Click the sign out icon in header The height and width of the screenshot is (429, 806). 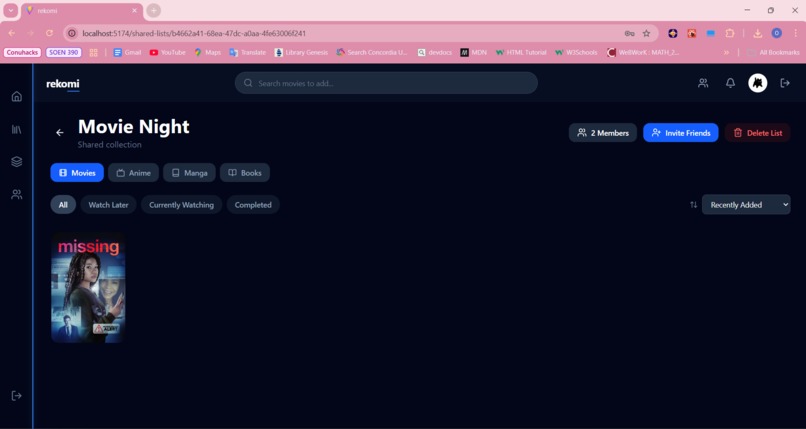[784, 83]
